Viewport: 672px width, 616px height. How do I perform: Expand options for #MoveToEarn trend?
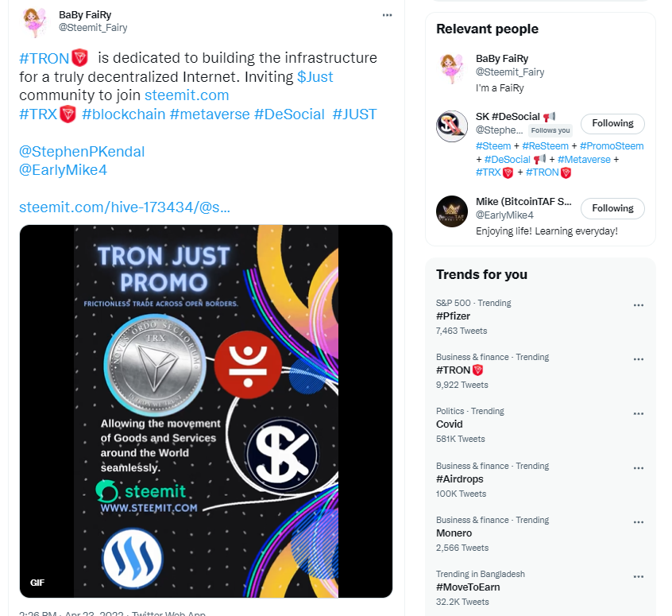639,576
